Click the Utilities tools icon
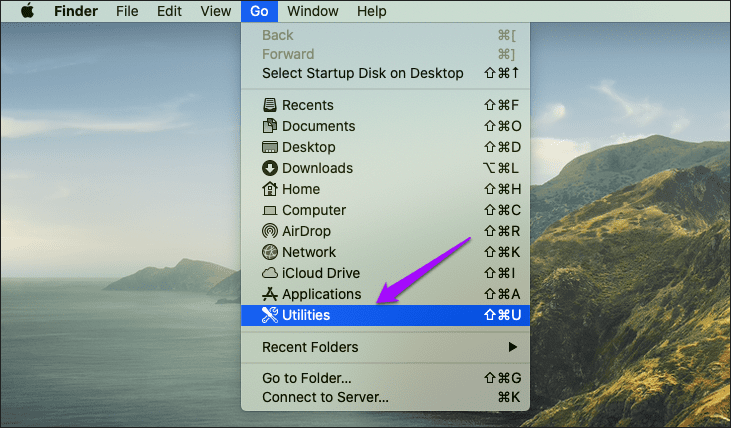 269,315
